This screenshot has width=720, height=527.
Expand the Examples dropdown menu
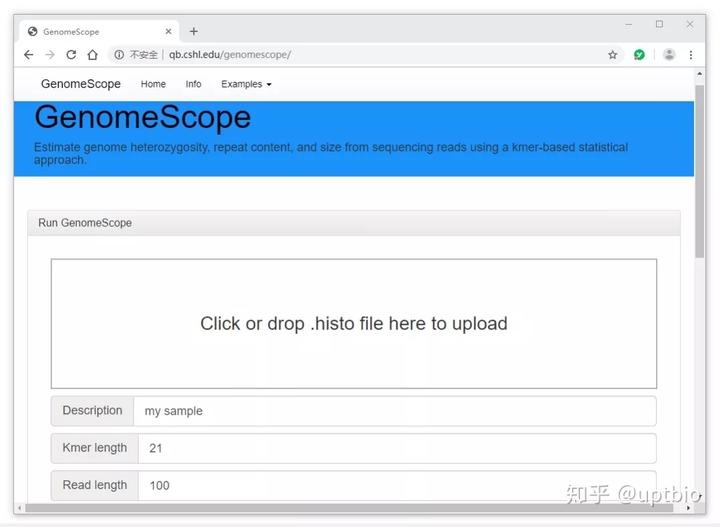pos(246,84)
